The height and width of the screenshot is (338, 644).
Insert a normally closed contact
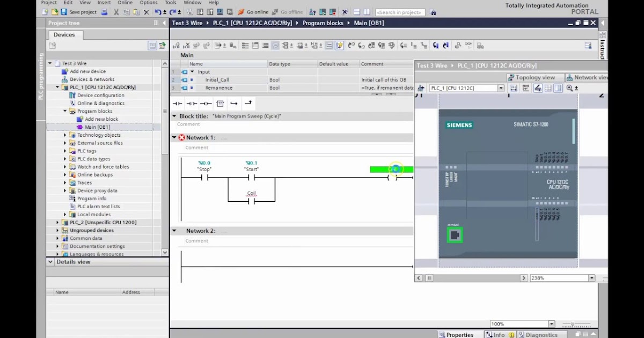[x=191, y=103]
